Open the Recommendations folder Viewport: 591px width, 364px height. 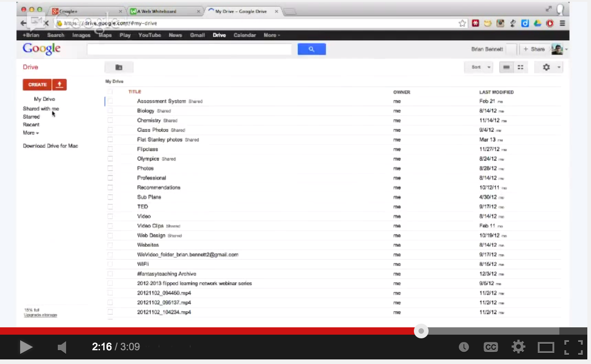click(159, 188)
